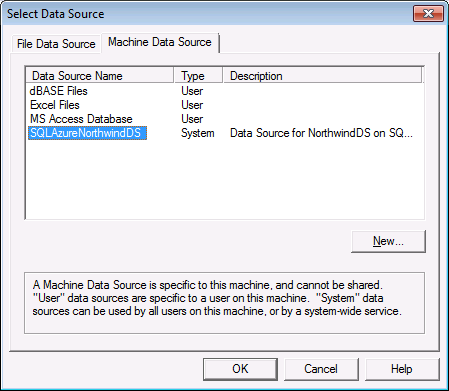Viewport: 449px width, 391px height.
Task: Open the New... data source dialog
Action: [388, 241]
